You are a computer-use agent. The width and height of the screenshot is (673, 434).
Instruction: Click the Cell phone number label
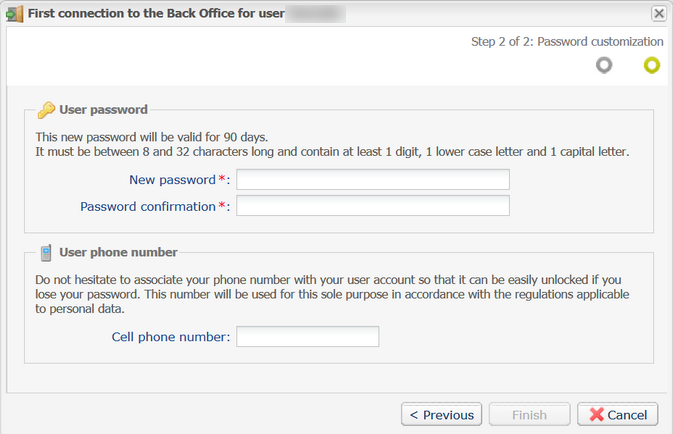tap(171, 337)
